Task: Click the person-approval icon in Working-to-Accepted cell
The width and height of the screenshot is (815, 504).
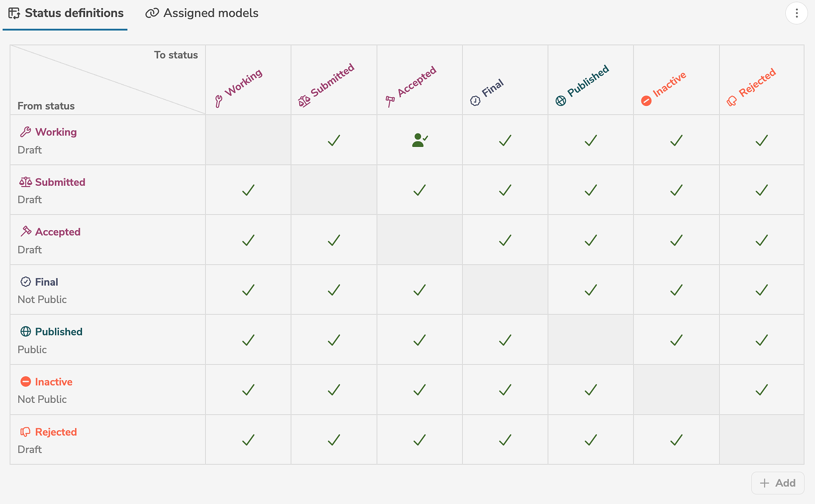Action: coord(419,140)
